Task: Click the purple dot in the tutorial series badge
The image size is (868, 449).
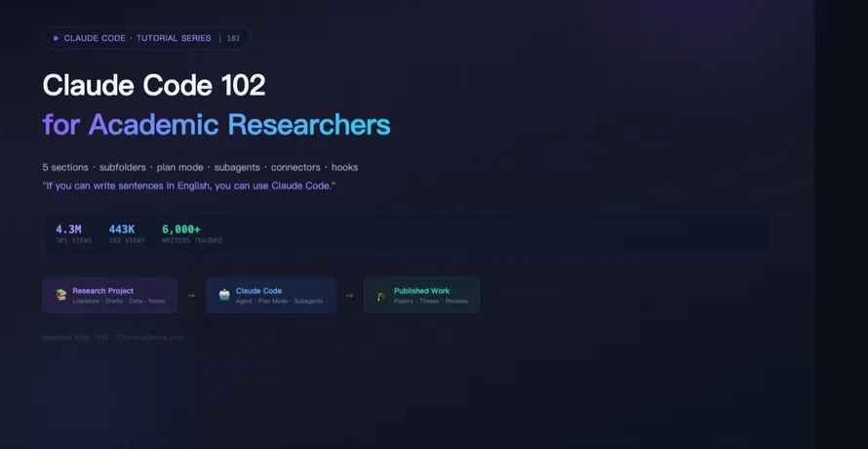Action: (56, 38)
